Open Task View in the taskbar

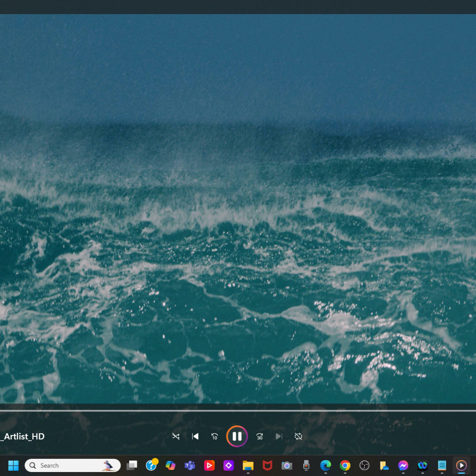tap(132, 465)
